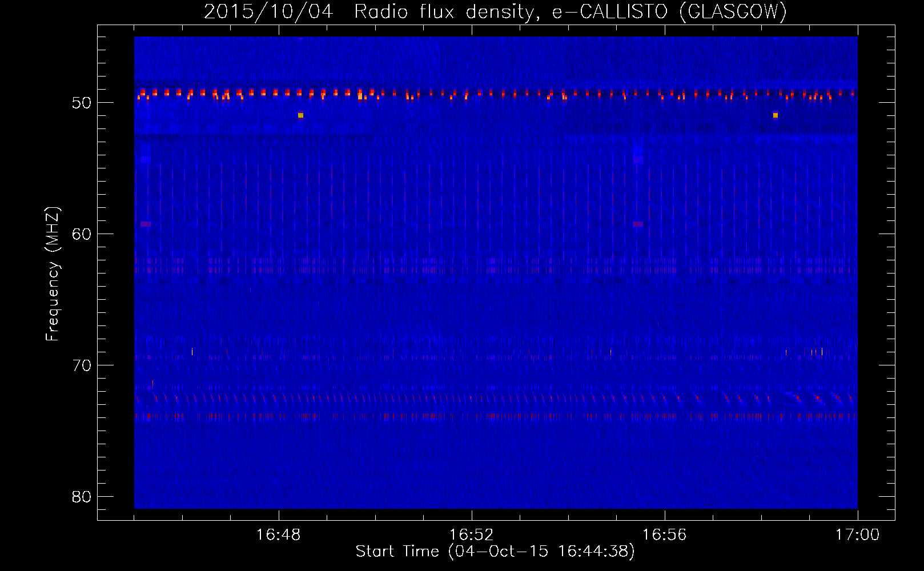Select the 80 MHz frequency tick label
924x571 pixels.
[82, 497]
